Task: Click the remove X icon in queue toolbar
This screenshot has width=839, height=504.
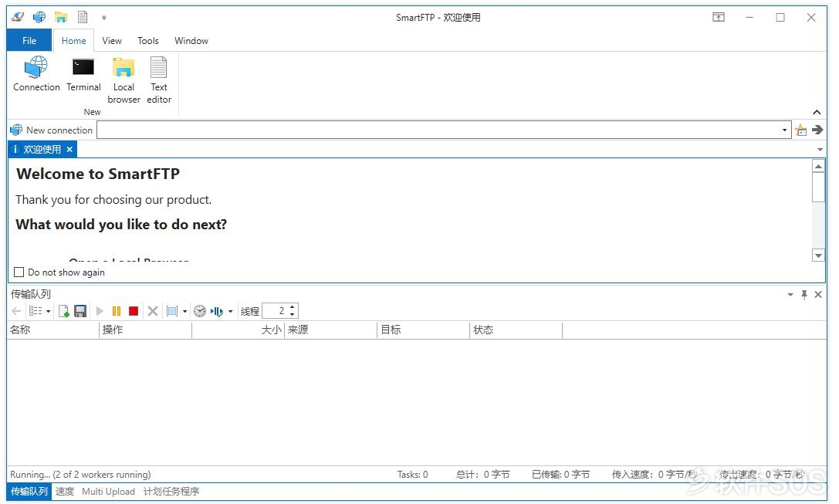Action: tap(153, 311)
